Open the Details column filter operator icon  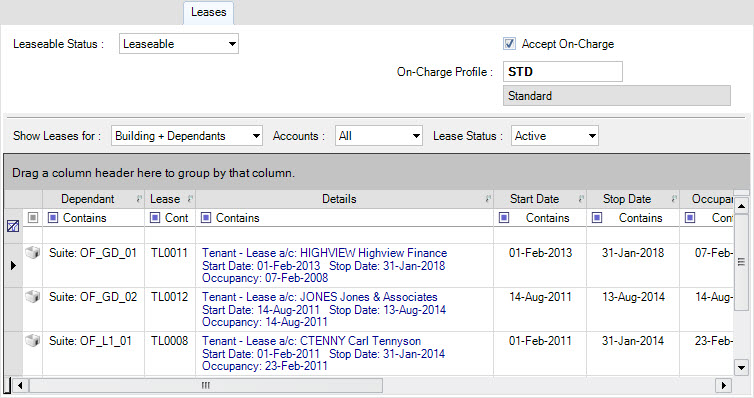click(206, 218)
